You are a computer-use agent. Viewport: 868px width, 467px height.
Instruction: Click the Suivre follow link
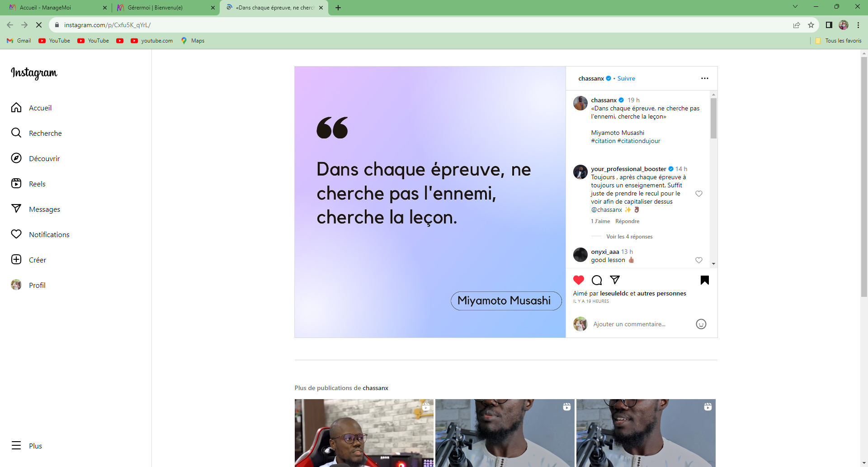[x=626, y=78]
